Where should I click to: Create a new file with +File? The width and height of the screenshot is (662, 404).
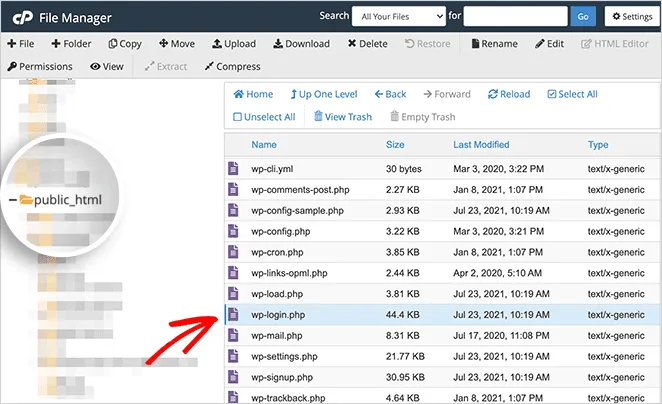click(21, 43)
